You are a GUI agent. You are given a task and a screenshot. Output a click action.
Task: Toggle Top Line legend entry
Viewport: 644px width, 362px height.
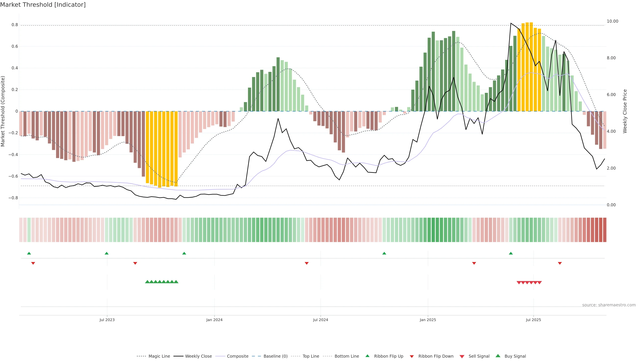[311, 356]
